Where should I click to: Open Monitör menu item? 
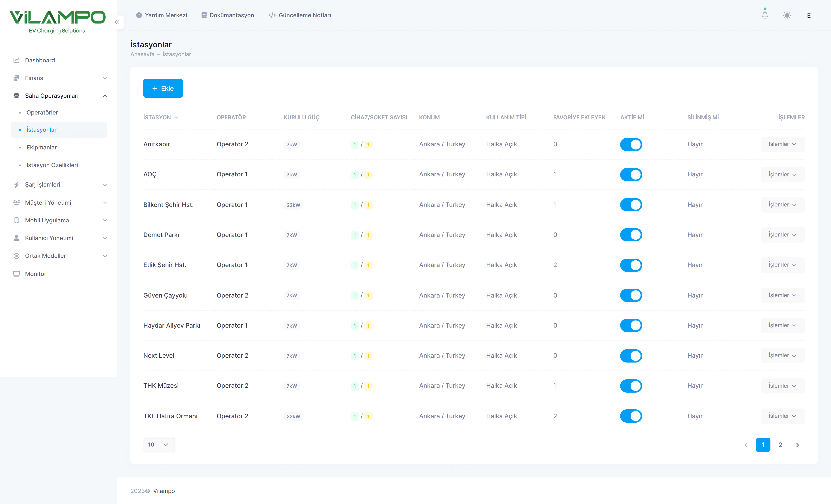59,274
